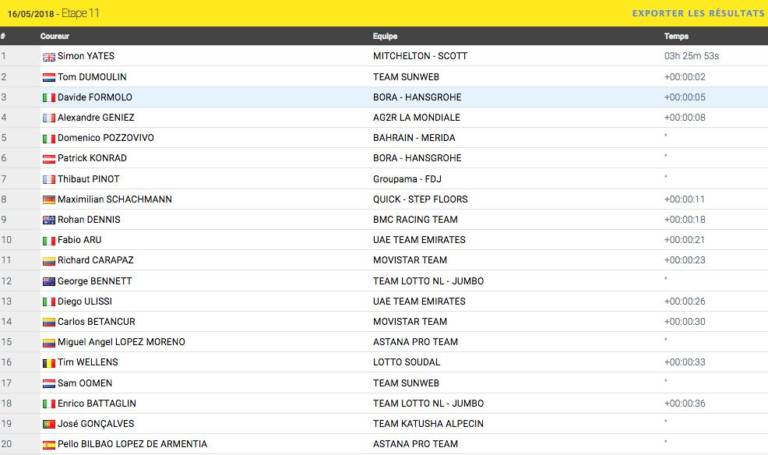Select rider name Sam OOMEN
768x455 pixels.
click(x=85, y=383)
